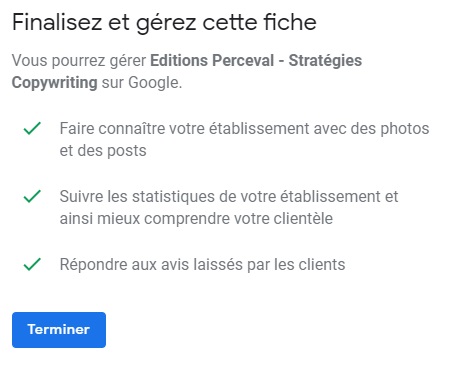Click the "et des posts" line
The width and height of the screenshot is (451, 367).
click(x=103, y=151)
